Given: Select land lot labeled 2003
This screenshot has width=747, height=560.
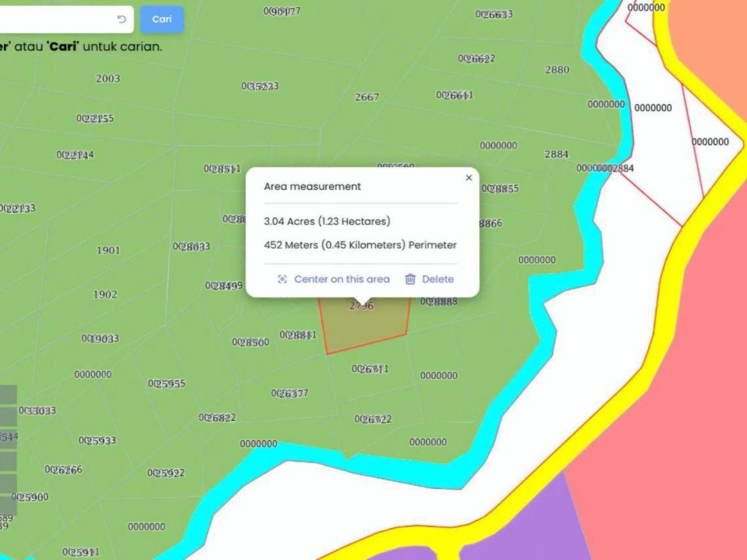Looking at the screenshot, I should point(108,78).
